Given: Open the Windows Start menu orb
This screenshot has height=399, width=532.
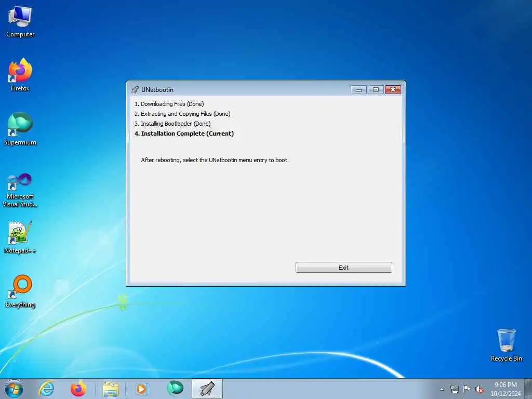Looking at the screenshot, I should pos(14,389).
